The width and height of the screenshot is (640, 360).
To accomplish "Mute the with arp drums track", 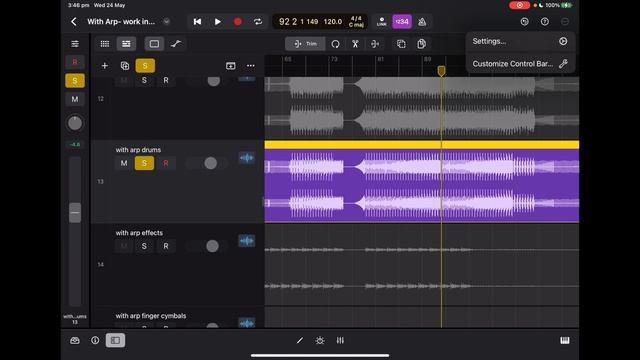I will [x=124, y=163].
